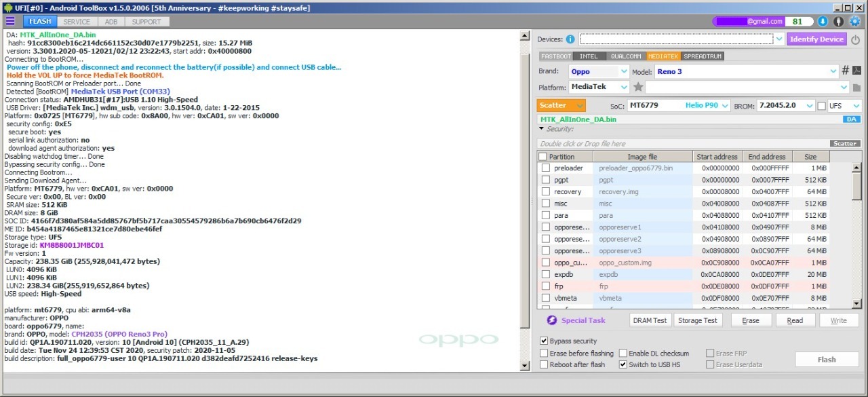This screenshot has height=397, width=868.
Task: Collapse the Security section expander
Action: (x=541, y=128)
